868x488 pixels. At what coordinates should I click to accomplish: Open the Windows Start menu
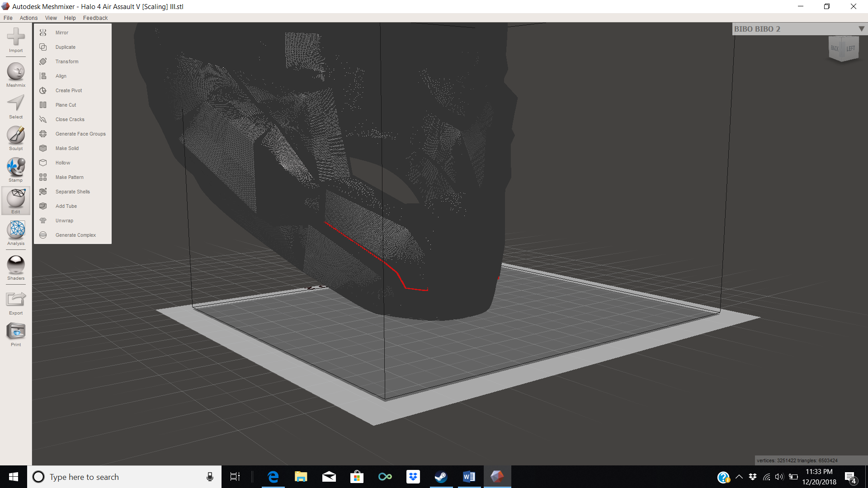click(x=14, y=477)
